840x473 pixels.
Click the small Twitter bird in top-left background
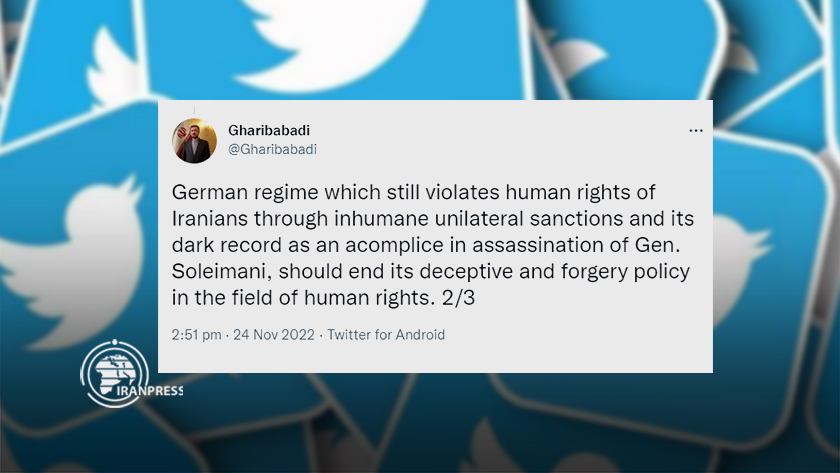(x=112, y=67)
